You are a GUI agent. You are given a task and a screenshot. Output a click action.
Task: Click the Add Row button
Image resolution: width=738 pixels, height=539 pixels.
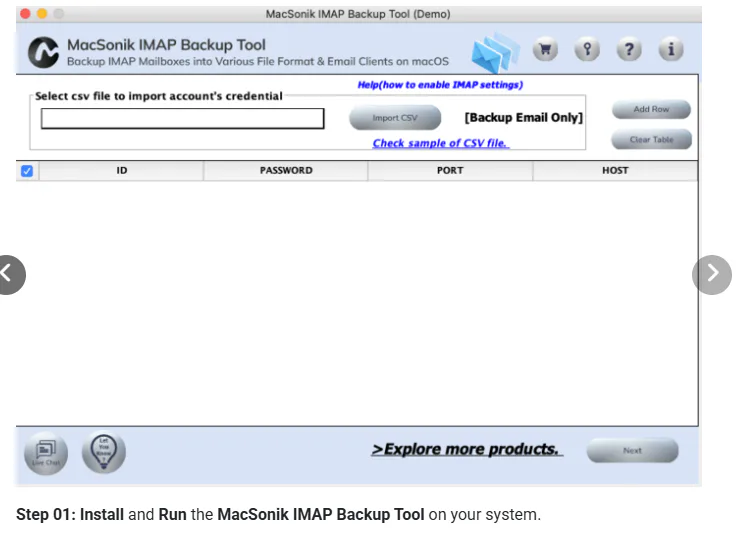click(x=651, y=109)
